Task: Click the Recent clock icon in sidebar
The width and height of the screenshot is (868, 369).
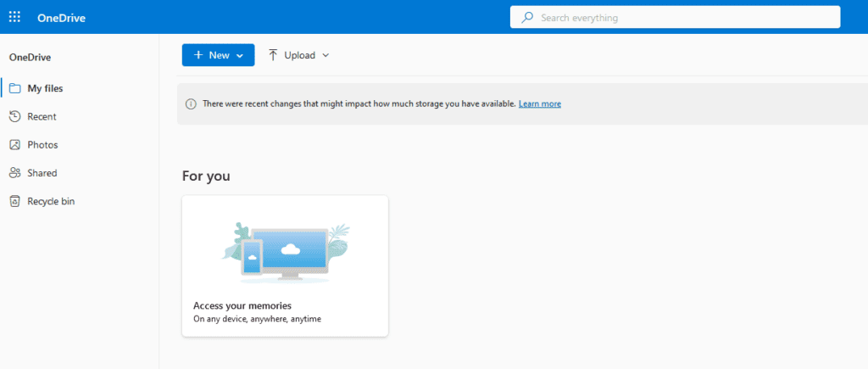Action: click(14, 116)
